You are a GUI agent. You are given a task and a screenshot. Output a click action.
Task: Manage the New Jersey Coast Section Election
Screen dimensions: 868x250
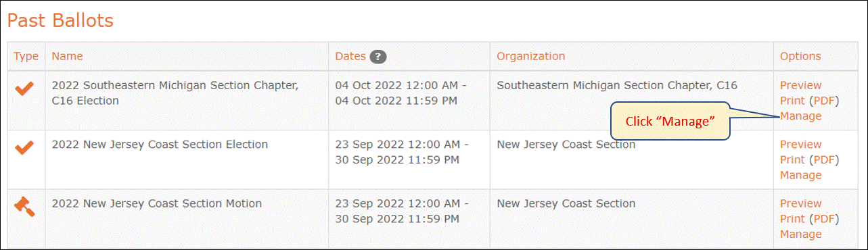click(x=801, y=175)
